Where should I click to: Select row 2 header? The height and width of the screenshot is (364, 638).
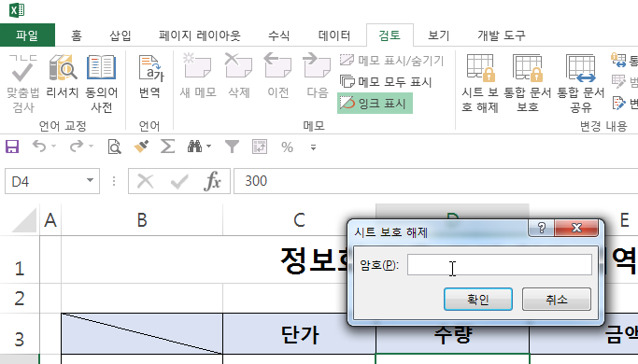[20, 298]
